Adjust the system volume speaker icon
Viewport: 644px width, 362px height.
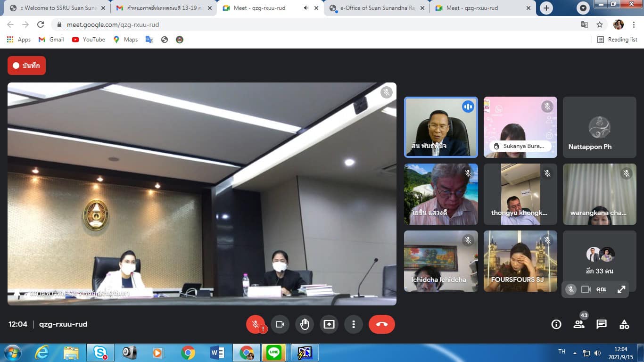pyautogui.click(x=597, y=353)
